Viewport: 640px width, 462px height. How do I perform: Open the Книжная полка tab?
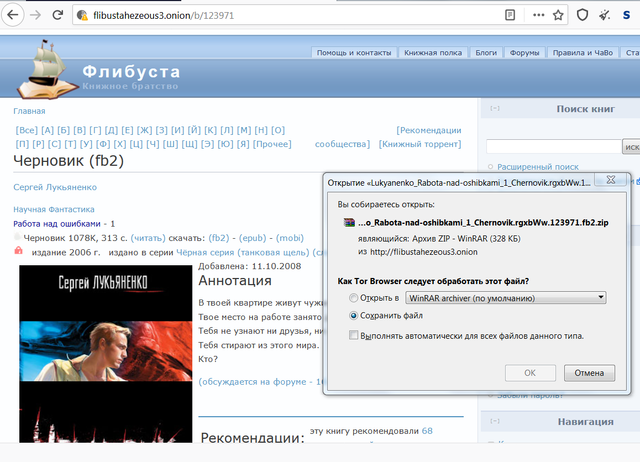pyautogui.click(x=433, y=53)
